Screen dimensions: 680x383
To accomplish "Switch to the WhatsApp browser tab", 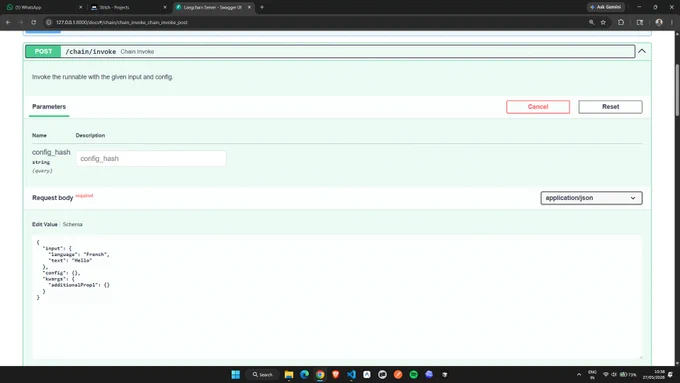I will 43,7.
